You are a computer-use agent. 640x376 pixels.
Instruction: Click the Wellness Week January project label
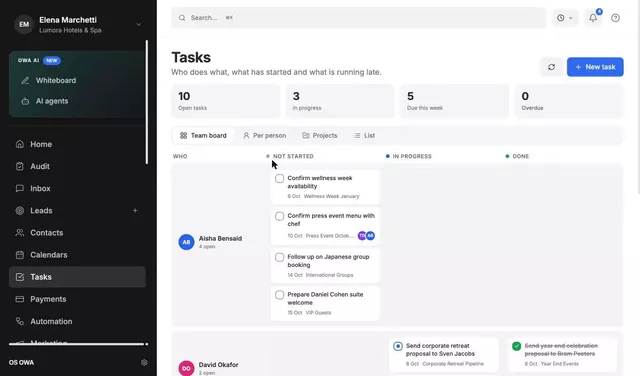pyautogui.click(x=332, y=196)
